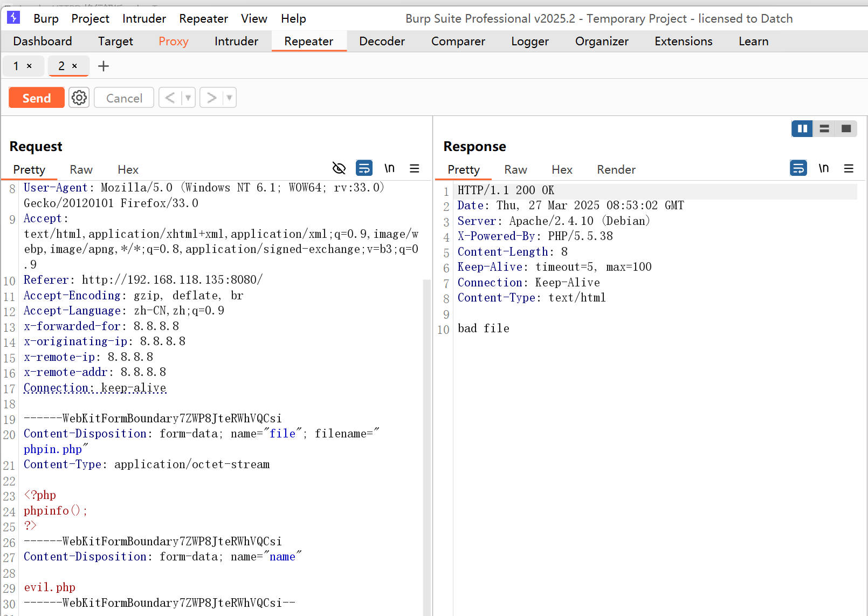
Task: Select Raw view in Request panel
Action: (x=81, y=169)
